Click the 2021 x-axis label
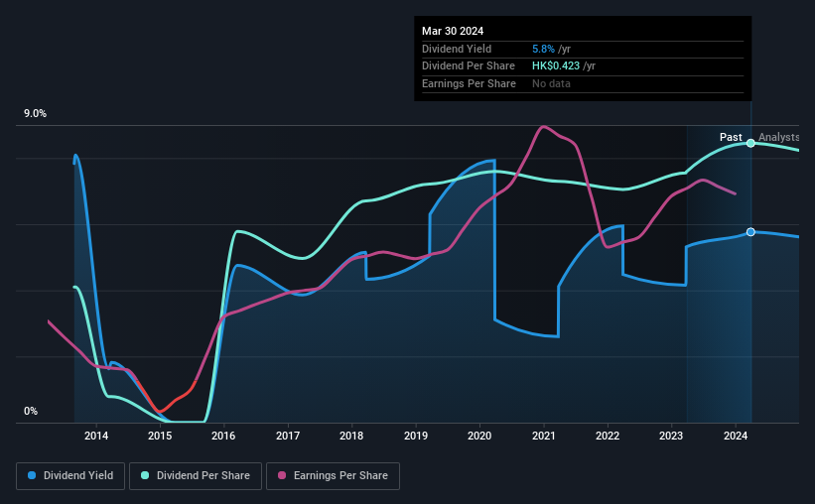815x504 pixels. coord(544,436)
